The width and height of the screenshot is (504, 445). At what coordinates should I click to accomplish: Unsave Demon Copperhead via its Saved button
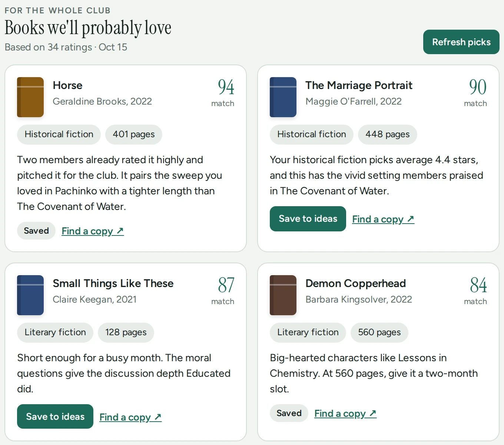[x=289, y=413]
